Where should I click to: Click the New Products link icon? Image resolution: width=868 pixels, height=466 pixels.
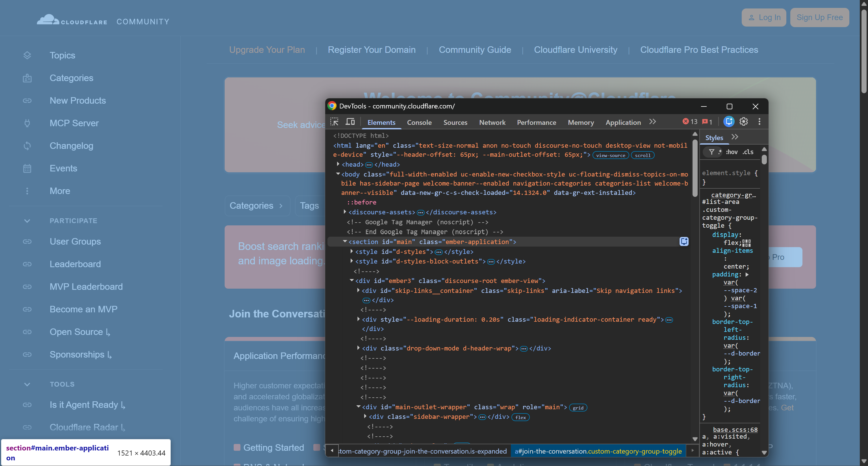[x=27, y=100]
